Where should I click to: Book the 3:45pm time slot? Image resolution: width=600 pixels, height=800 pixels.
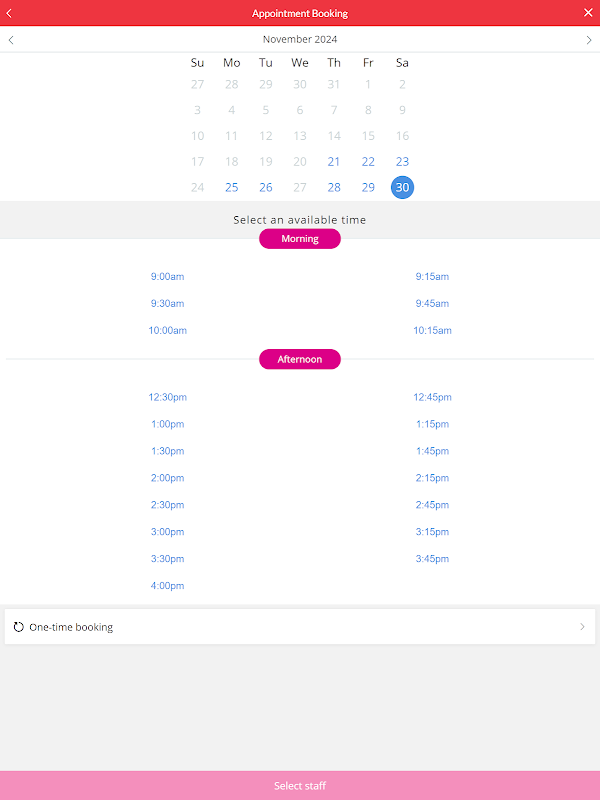432,559
